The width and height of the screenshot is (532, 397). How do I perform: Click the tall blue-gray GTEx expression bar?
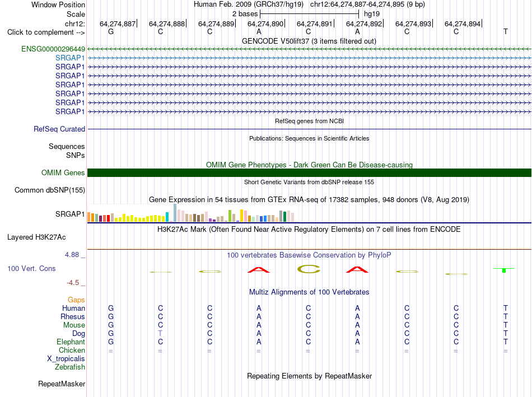tap(175, 213)
